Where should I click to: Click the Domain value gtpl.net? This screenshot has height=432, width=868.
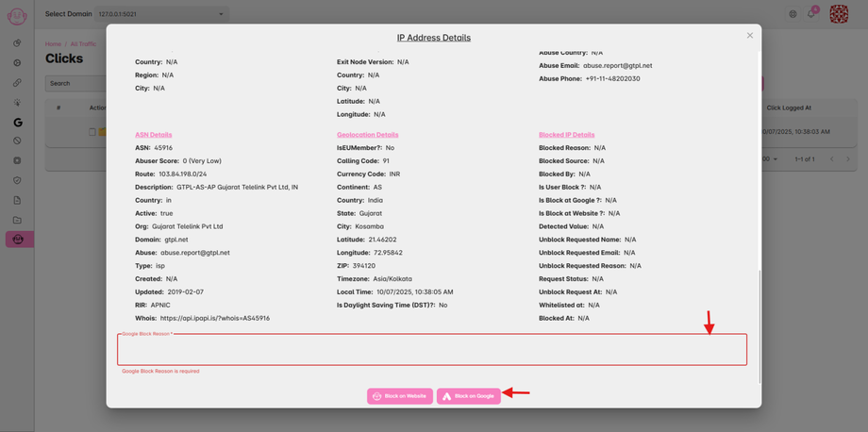[176, 240]
